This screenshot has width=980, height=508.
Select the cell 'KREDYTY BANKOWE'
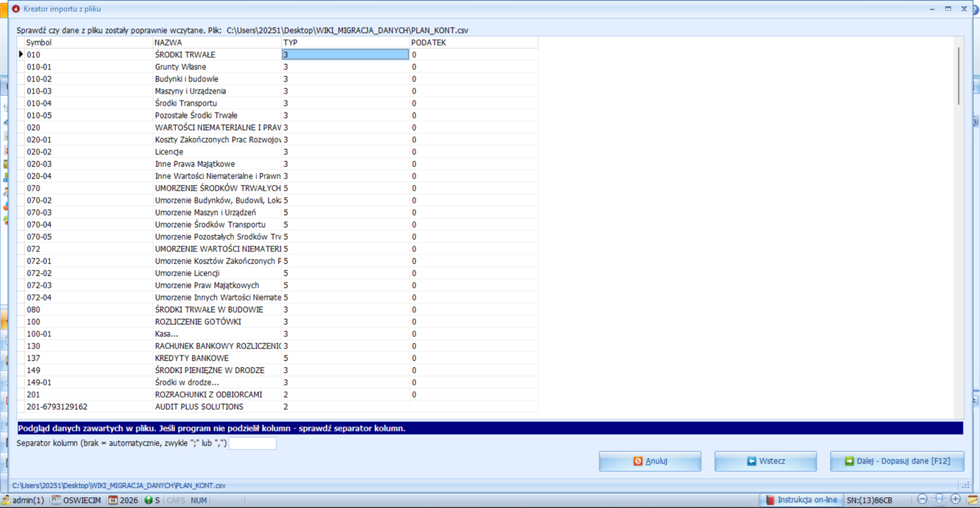coord(217,358)
